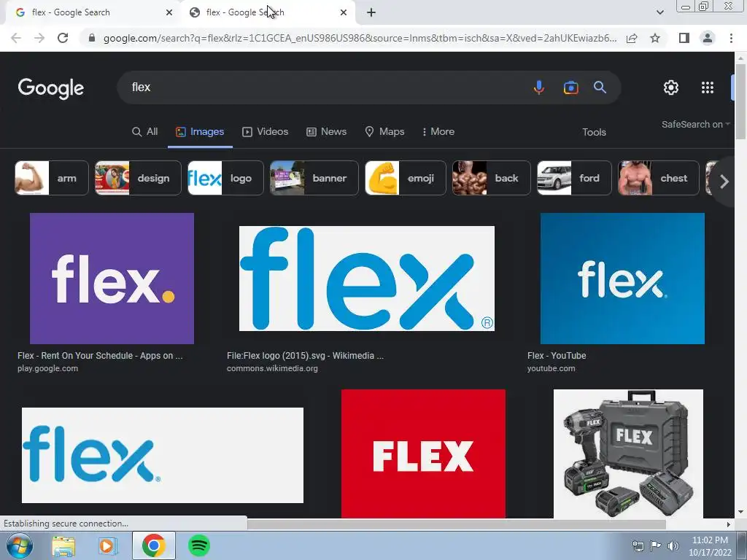This screenshot has width=747, height=560.
Task: Click the horizontal page scrollbar
Action: click(x=457, y=524)
